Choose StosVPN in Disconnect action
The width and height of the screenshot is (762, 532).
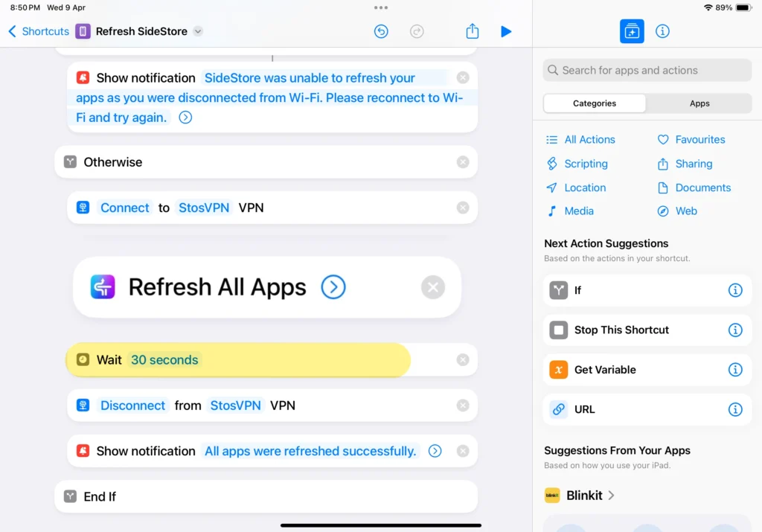[x=235, y=406]
